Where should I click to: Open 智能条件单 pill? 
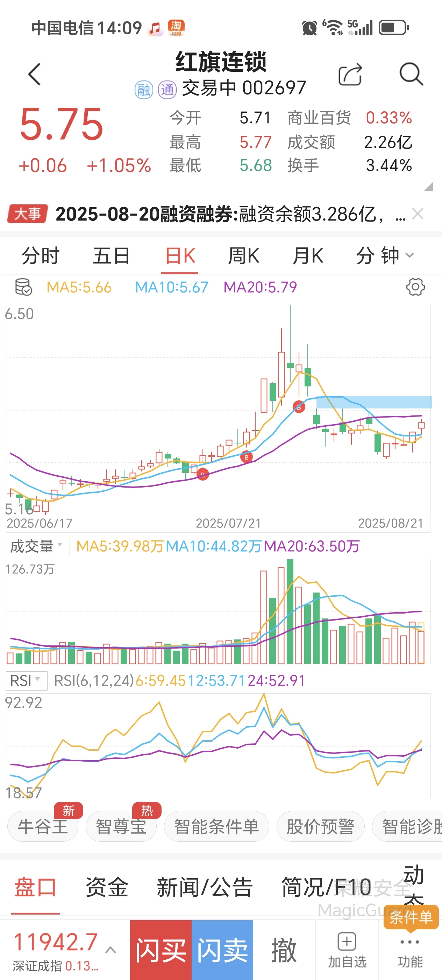(x=216, y=826)
